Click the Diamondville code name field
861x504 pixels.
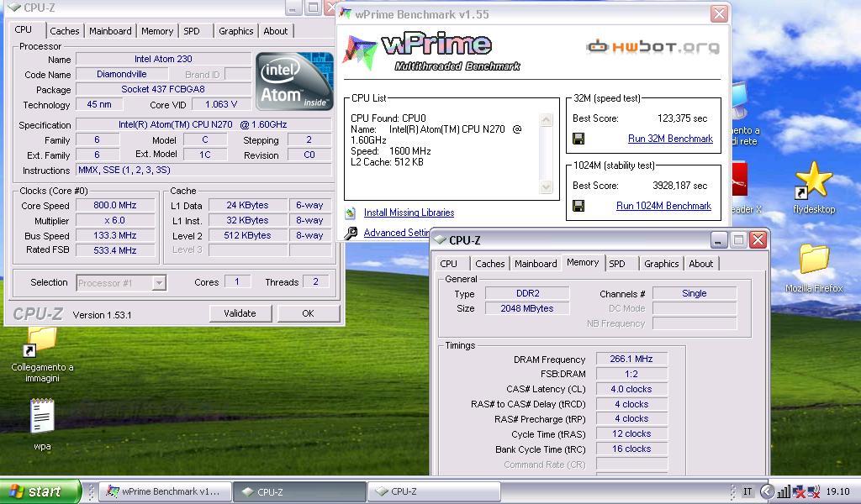click(121, 74)
